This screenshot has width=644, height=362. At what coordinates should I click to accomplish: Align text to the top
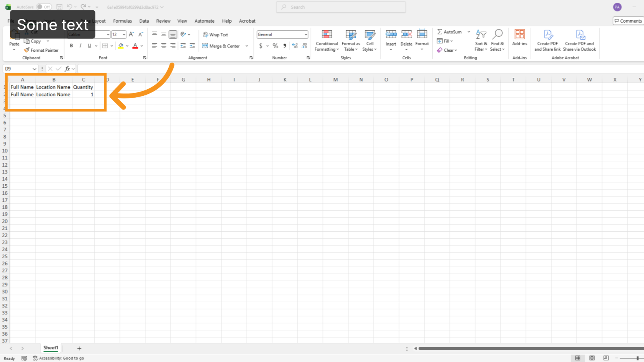point(154,34)
